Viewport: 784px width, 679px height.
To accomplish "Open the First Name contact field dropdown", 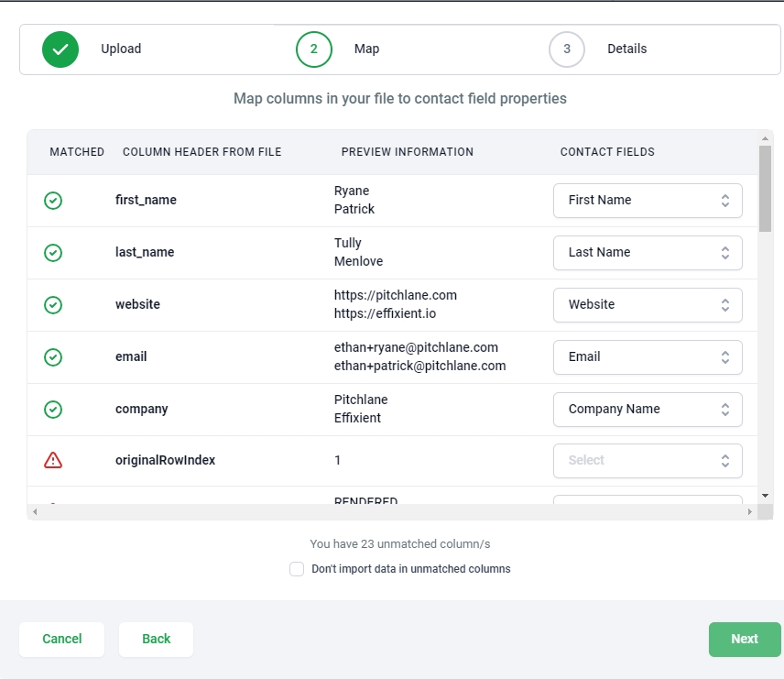I will click(x=648, y=201).
